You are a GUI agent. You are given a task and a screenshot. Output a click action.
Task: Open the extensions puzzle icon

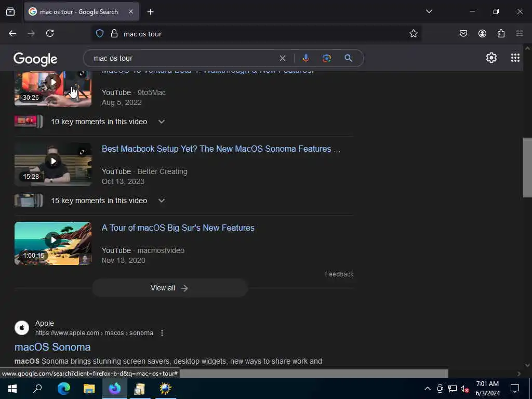[501, 33]
